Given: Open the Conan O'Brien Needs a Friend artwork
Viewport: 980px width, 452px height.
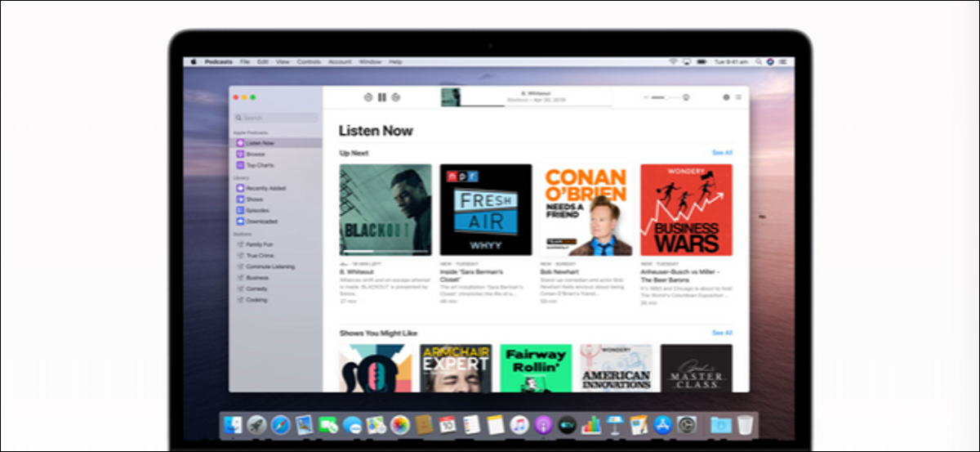Looking at the screenshot, I should click(x=586, y=210).
